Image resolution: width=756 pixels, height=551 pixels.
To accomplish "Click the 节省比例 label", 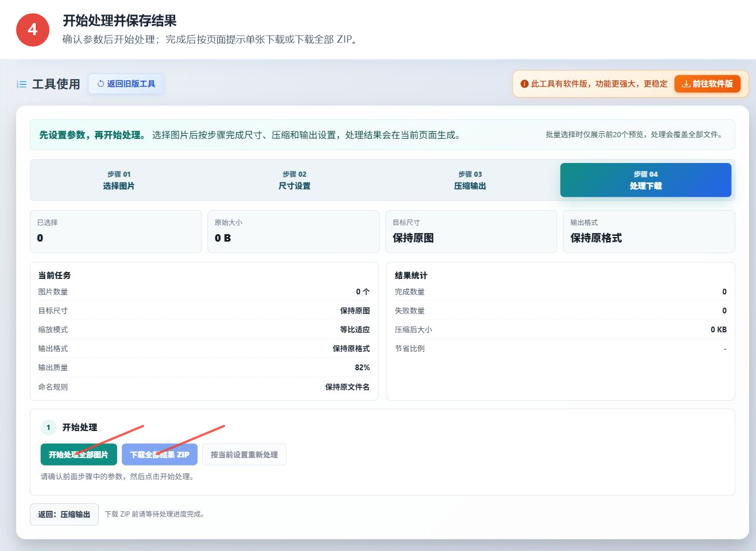I will coord(410,348).
